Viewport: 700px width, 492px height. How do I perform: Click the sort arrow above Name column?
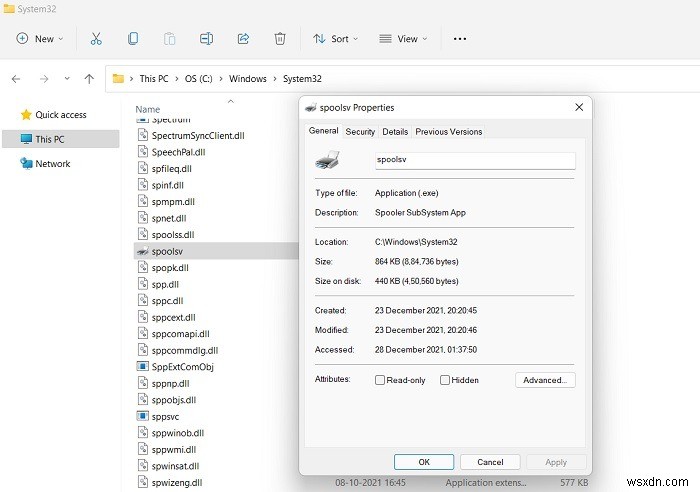pyautogui.click(x=231, y=101)
